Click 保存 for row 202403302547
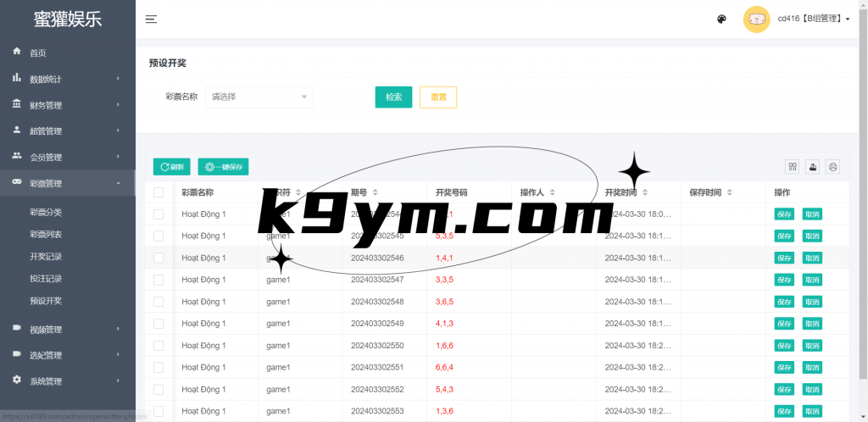 point(784,280)
